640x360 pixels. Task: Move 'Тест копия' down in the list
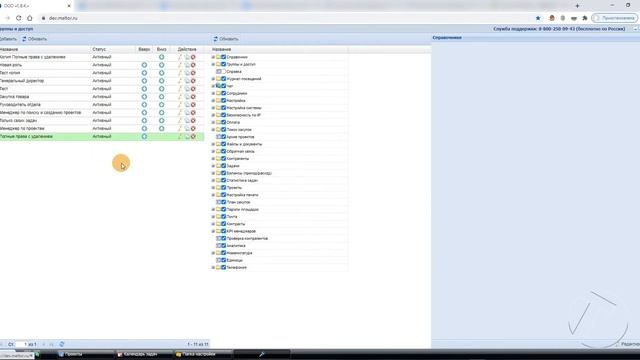pyautogui.click(x=162, y=73)
